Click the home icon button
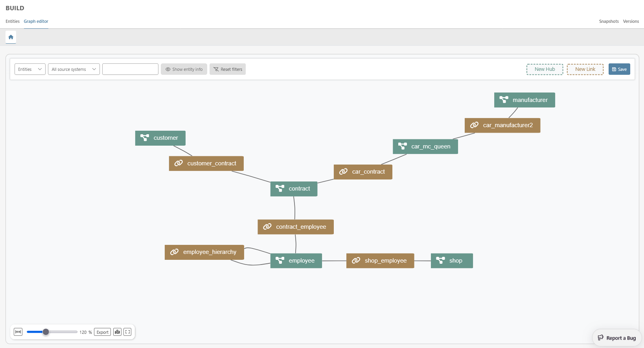Viewport: 644px width, 348px height. point(11,37)
